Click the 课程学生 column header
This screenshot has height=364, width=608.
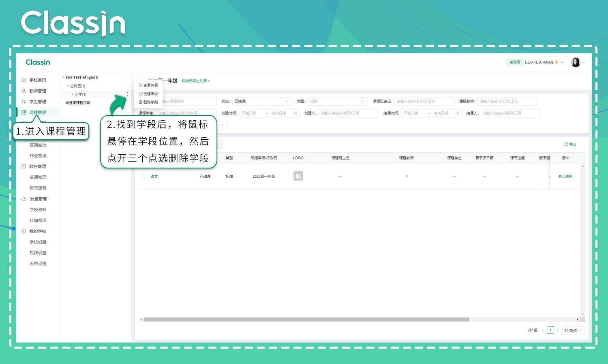pos(454,158)
